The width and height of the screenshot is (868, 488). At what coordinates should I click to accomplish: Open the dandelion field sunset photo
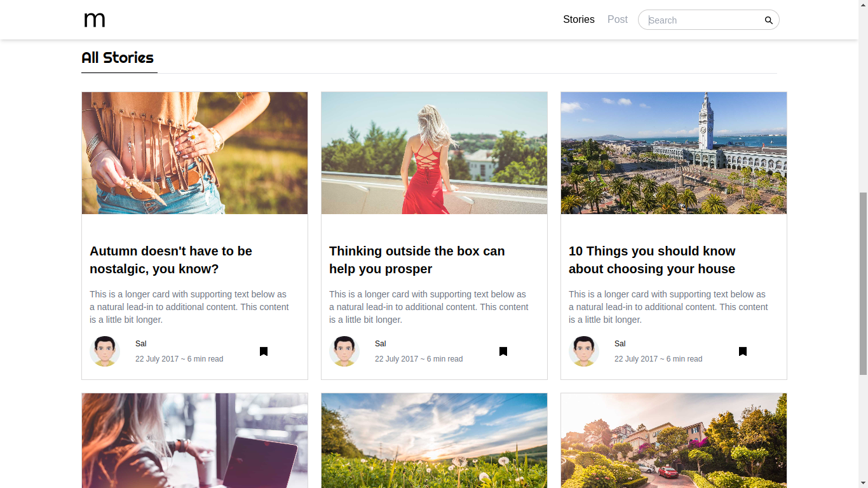tap(434, 440)
